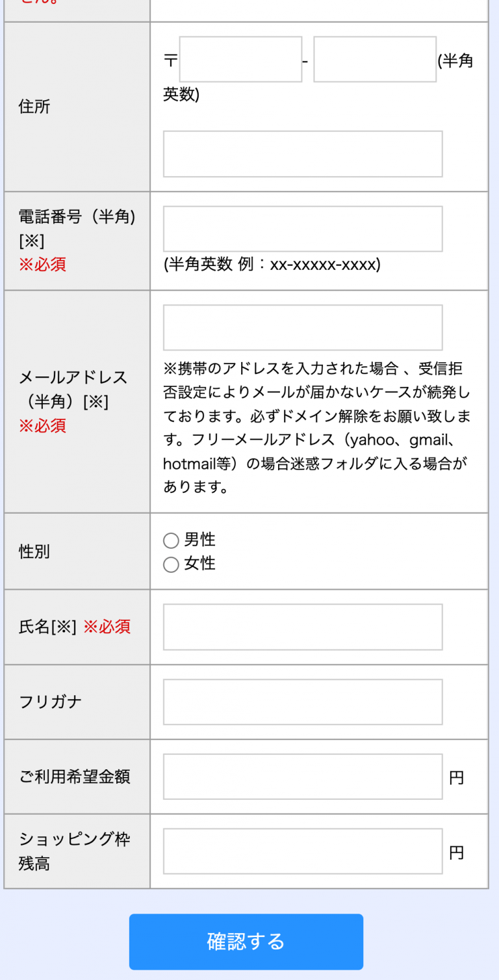Click the 電話番号 phone number input field

[302, 228]
